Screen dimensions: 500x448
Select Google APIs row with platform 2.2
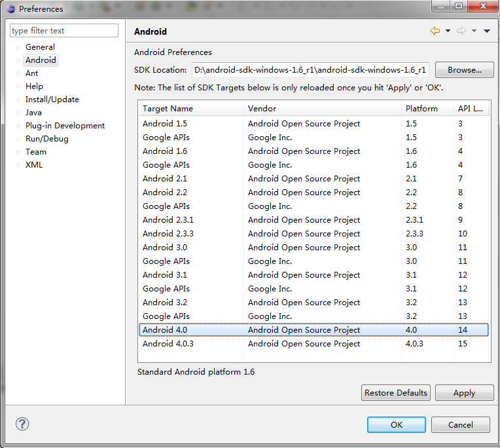(313, 206)
